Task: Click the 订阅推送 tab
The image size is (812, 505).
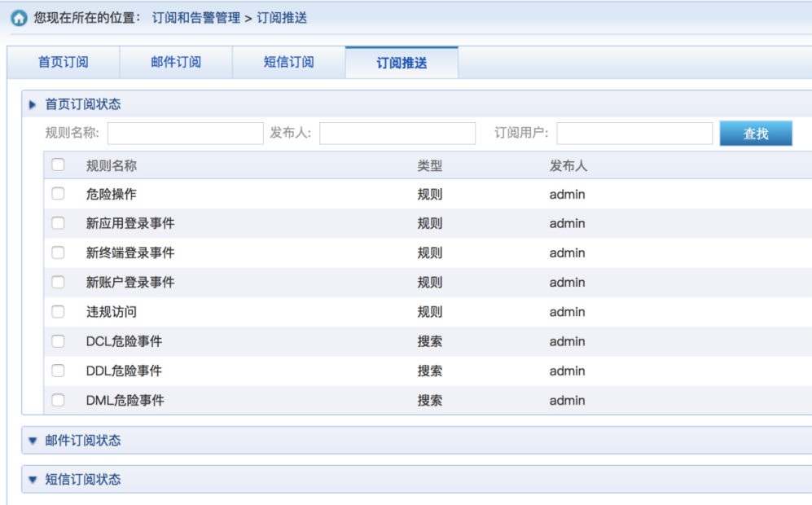Action: 402,63
